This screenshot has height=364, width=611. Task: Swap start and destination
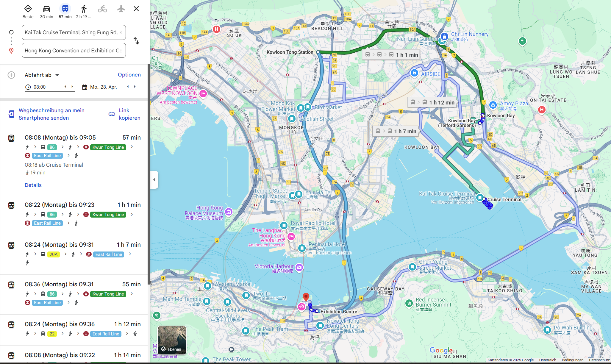click(136, 41)
